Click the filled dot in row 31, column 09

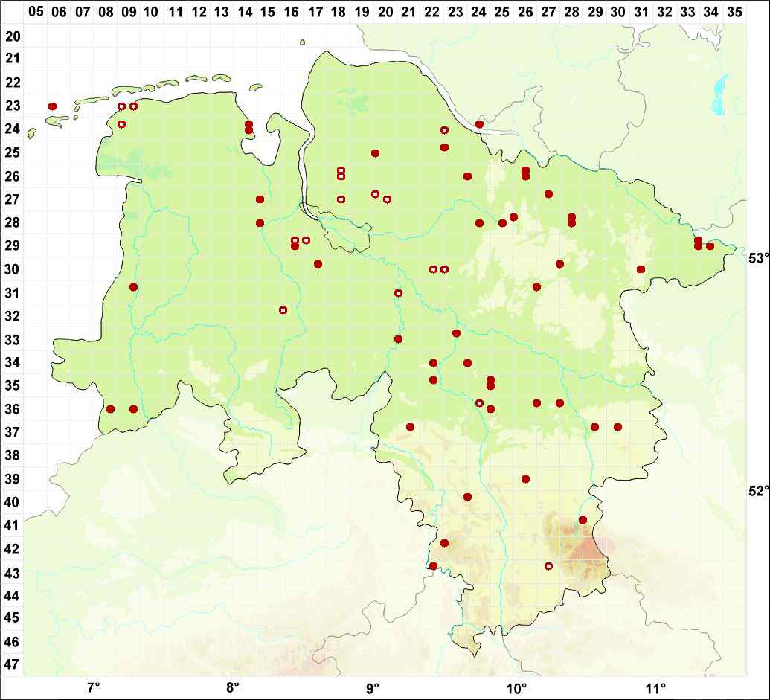134,287
